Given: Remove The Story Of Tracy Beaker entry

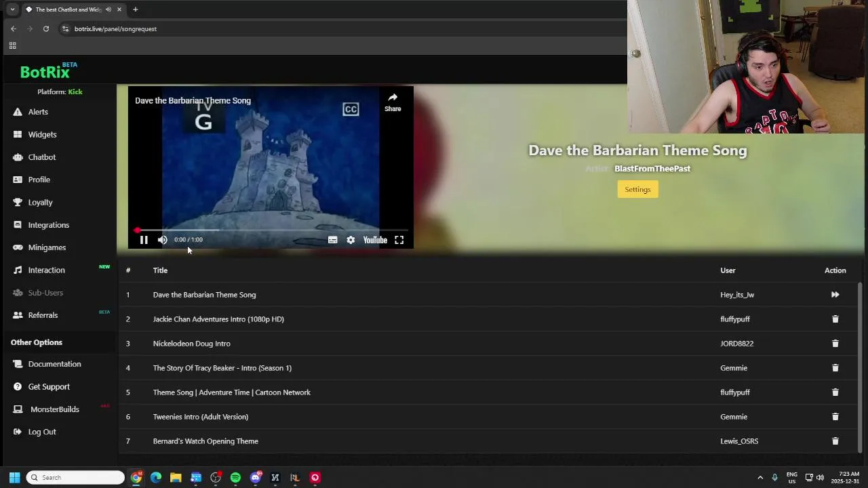Looking at the screenshot, I should coord(835,368).
